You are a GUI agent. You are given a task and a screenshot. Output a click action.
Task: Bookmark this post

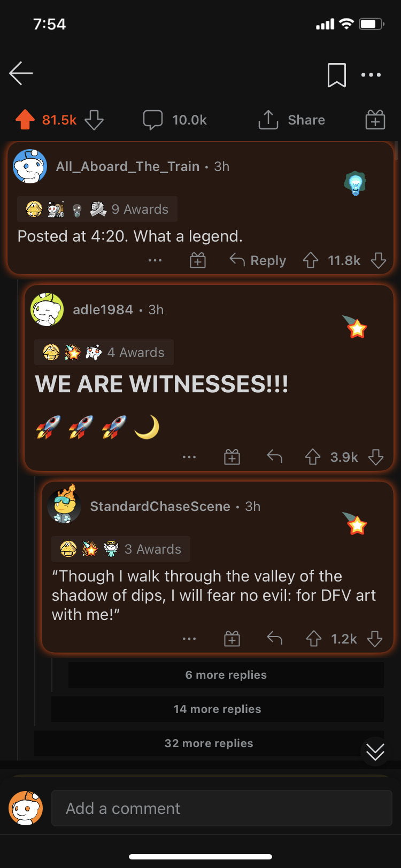coord(336,75)
